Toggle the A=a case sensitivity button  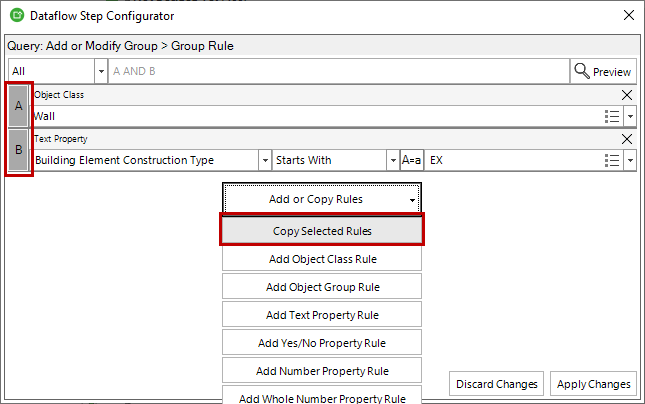coord(411,160)
